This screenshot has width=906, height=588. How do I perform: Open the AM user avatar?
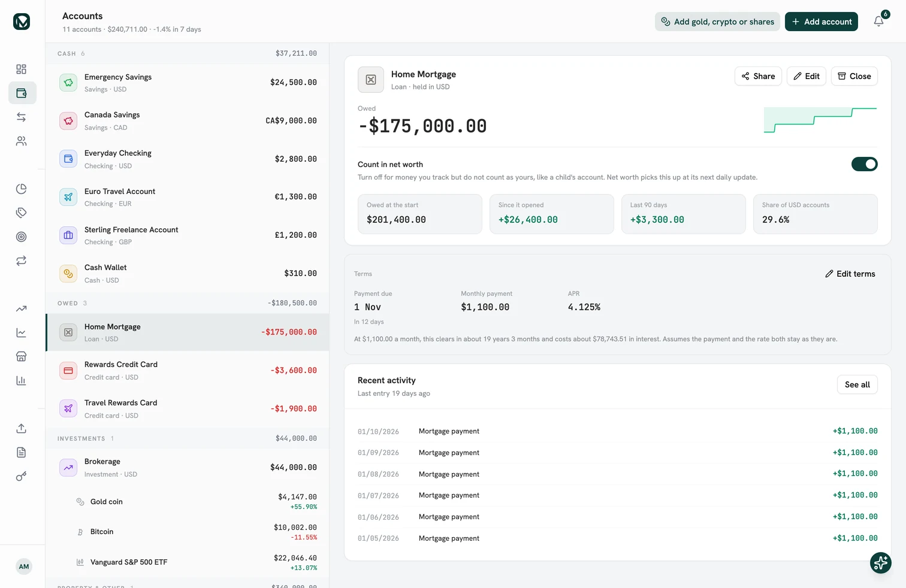pos(24,566)
